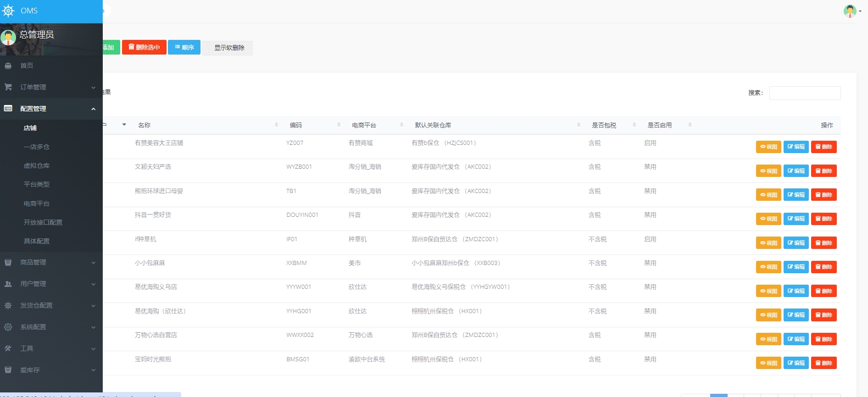Expand the 用户管理 menu chevron
This screenshot has height=397, width=868.
(x=94, y=284)
